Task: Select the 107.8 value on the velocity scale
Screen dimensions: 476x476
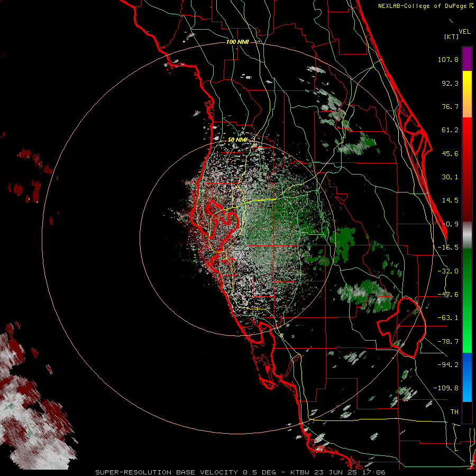Action: point(448,59)
